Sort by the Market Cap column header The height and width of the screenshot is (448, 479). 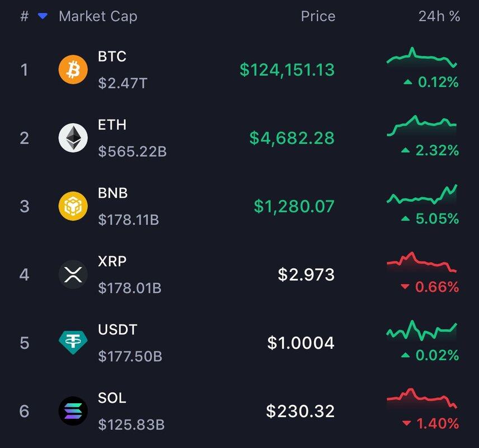pyautogui.click(x=98, y=16)
